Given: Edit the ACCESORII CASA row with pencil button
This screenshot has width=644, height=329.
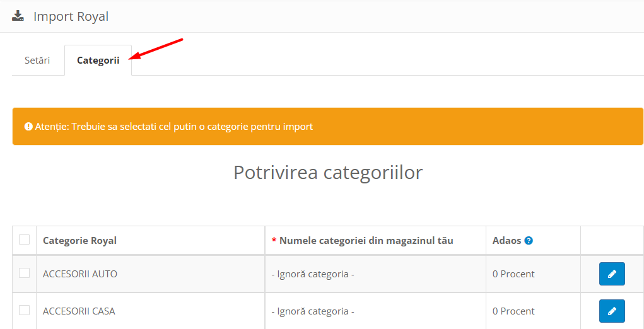Looking at the screenshot, I should (x=611, y=311).
